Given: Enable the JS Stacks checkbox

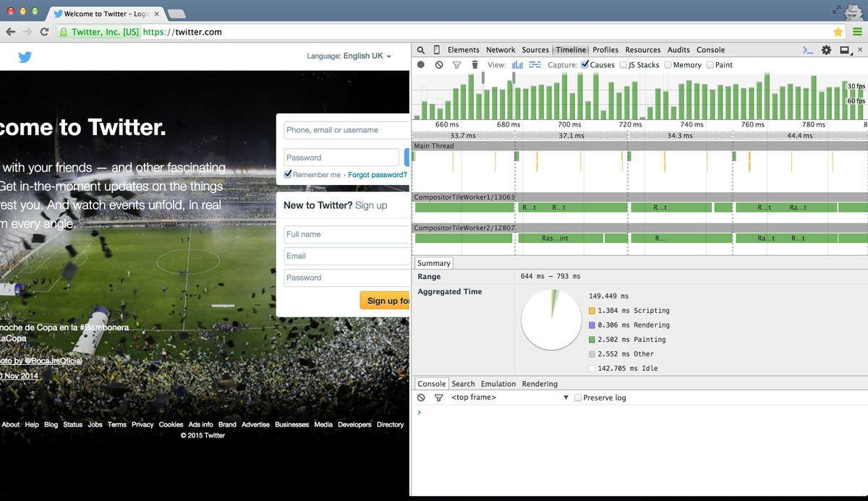Looking at the screenshot, I should (623, 64).
